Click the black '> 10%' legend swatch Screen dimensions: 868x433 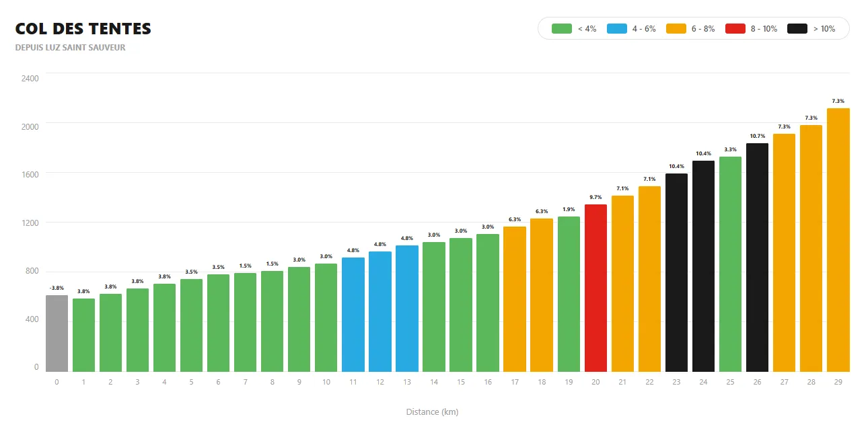[x=797, y=28]
